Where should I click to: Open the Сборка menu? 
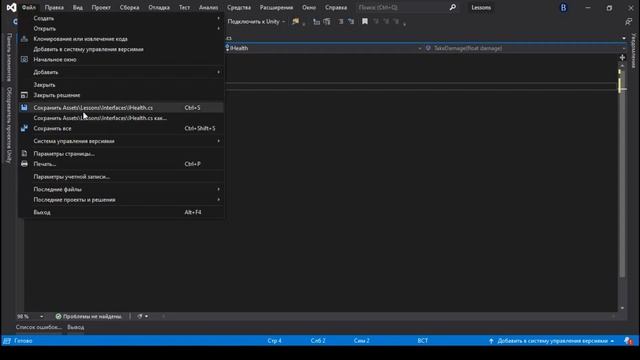pyautogui.click(x=129, y=7)
